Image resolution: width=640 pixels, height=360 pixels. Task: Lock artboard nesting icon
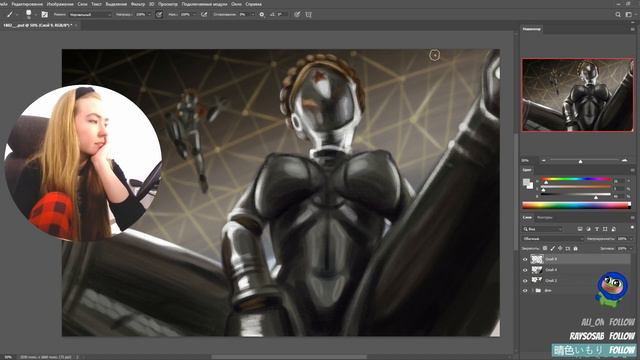[568, 248]
